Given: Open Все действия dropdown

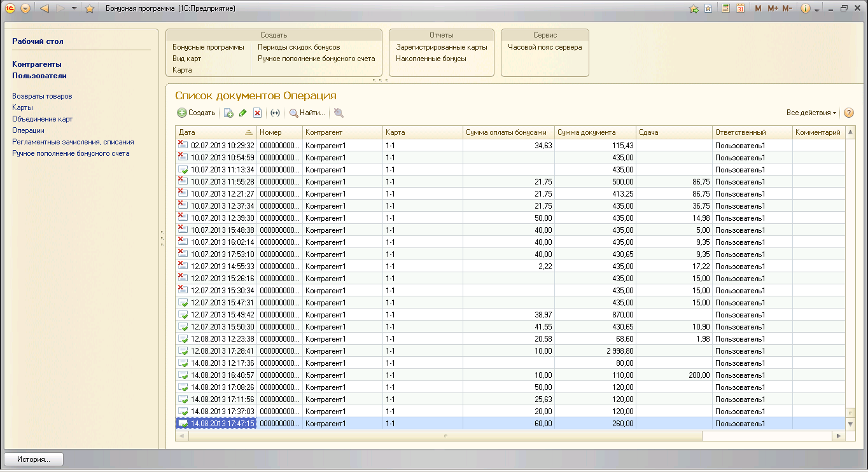Looking at the screenshot, I should [x=811, y=113].
